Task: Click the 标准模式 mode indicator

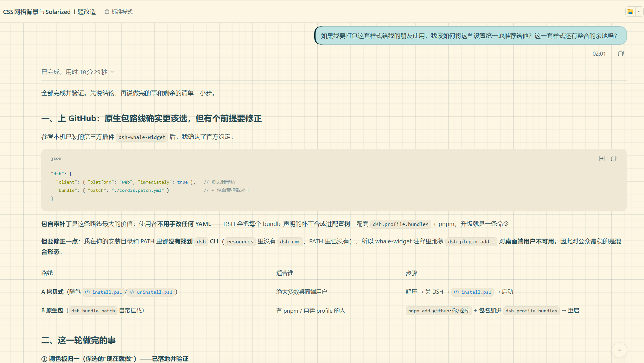Action: tap(118, 12)
